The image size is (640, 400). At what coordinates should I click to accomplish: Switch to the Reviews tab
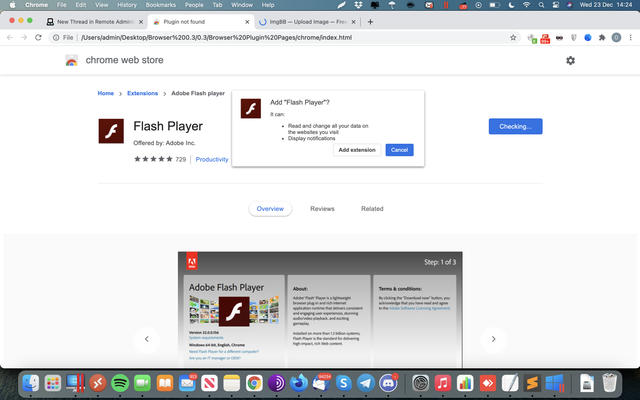coord(322,209)
